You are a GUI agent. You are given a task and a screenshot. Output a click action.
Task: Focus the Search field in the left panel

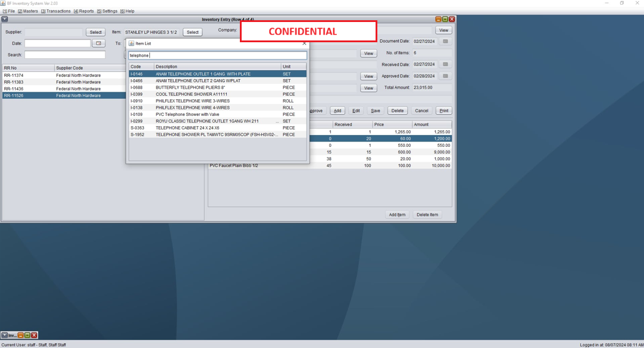tap(65, 55)
